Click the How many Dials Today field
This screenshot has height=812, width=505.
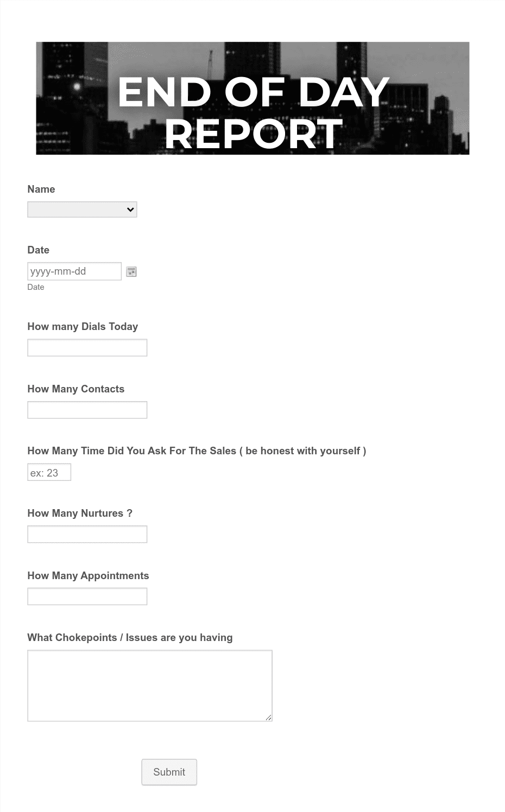point(87,348)
